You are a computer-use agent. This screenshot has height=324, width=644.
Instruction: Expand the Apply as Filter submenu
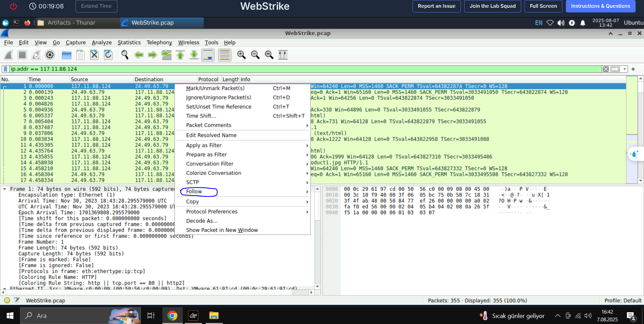tap(243, 145)
